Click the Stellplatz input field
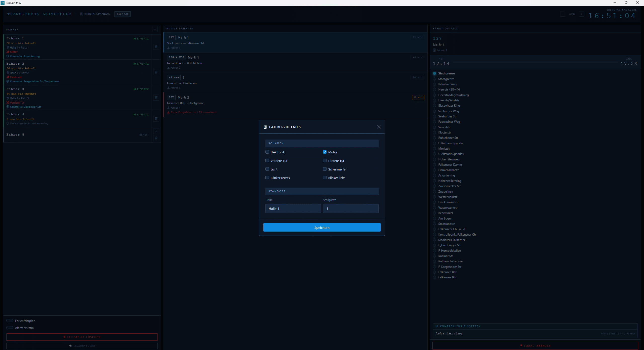The image size is (644, 350). point(350,209)
